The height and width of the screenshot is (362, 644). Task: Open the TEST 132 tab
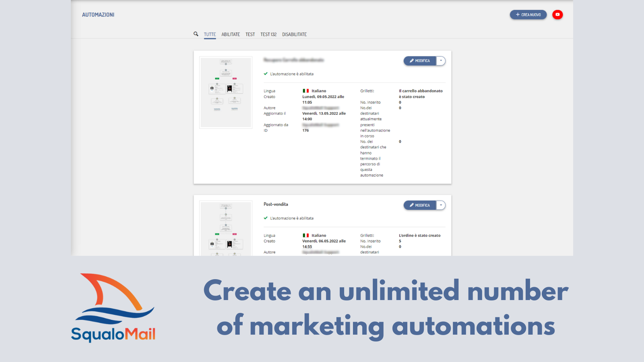point(268,35)
